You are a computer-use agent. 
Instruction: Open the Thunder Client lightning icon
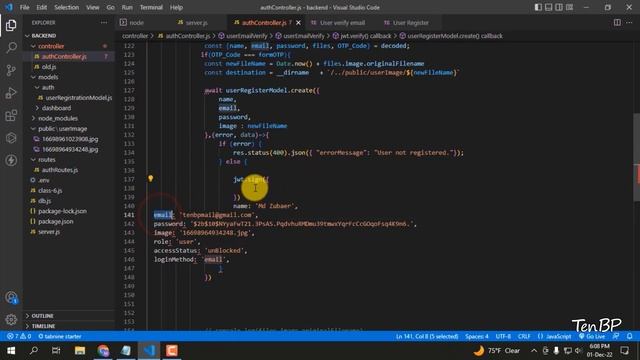click(x=11, y=160)
